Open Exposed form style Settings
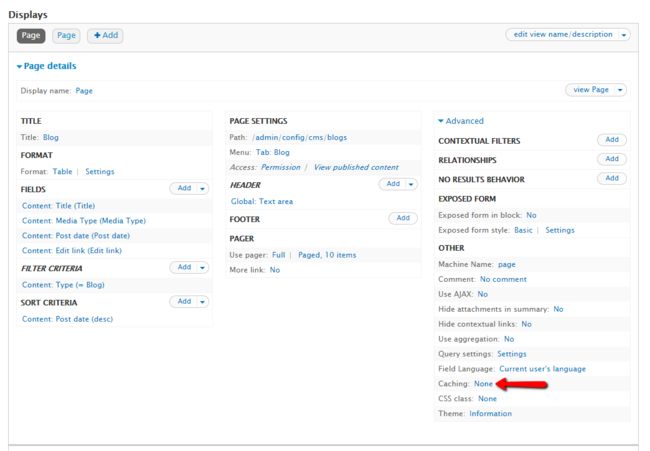 click(560, 230)
